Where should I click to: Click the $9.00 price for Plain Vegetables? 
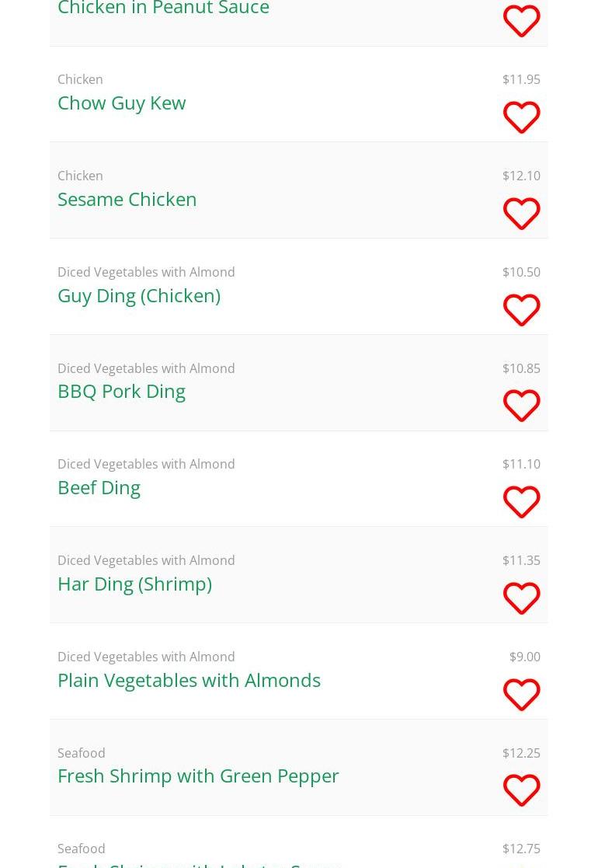click(524, 657)
